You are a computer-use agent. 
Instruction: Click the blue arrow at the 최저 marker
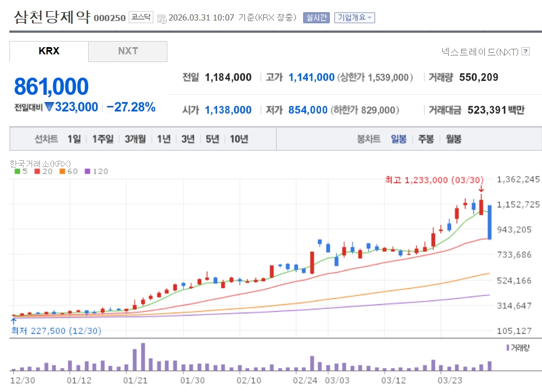point(13,320)
